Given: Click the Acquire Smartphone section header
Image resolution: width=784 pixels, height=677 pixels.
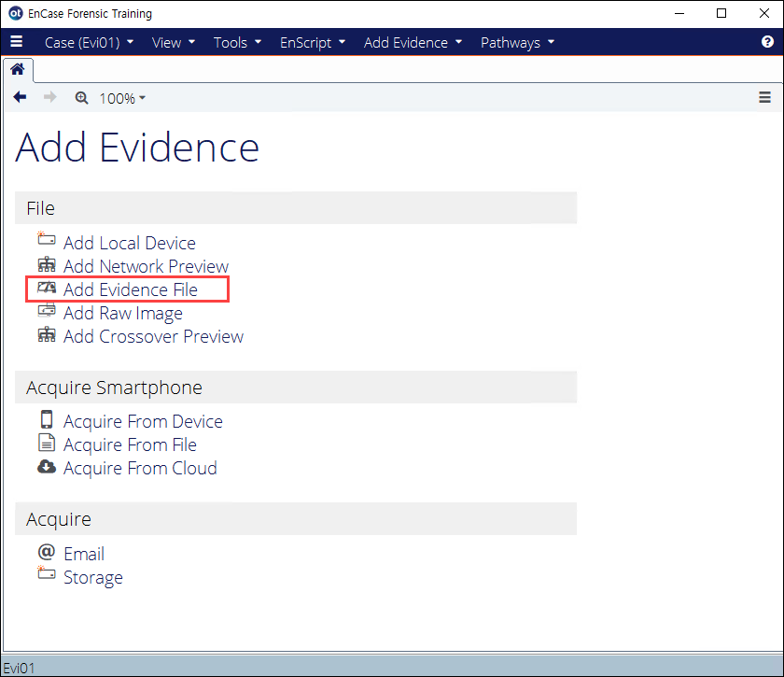Looking at the screenshot, I should 296,388.
